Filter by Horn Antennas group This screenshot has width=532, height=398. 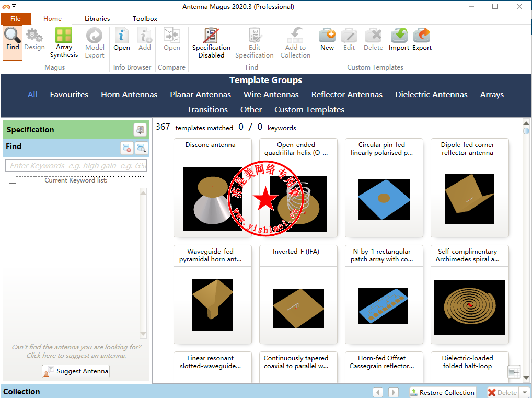tap(129, 95)
